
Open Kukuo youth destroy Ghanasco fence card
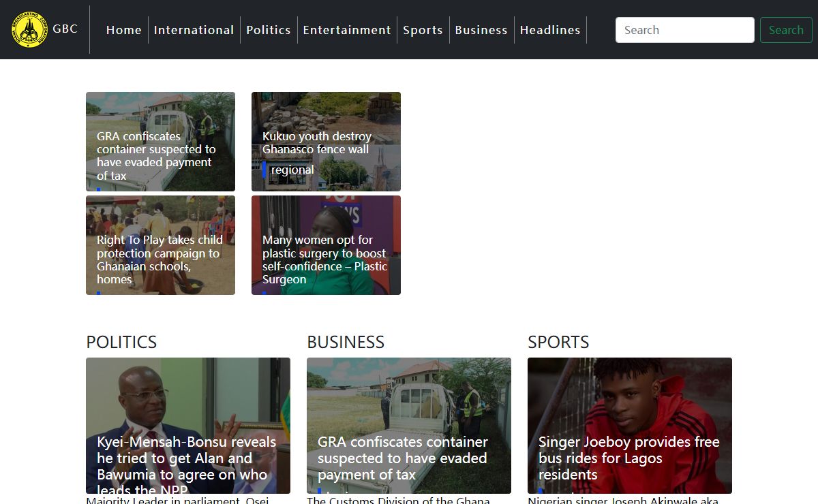326,142
